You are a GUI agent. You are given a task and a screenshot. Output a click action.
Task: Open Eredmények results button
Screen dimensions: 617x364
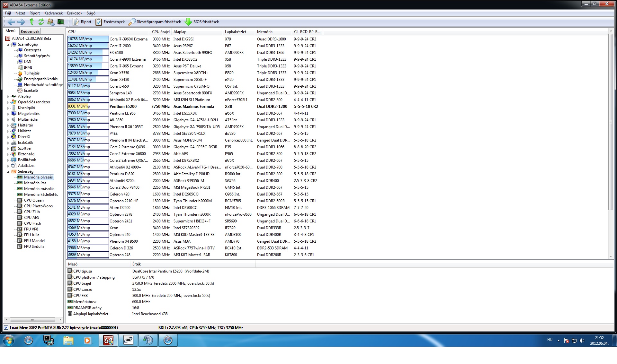pyautogui.click(x=110, y=22)
